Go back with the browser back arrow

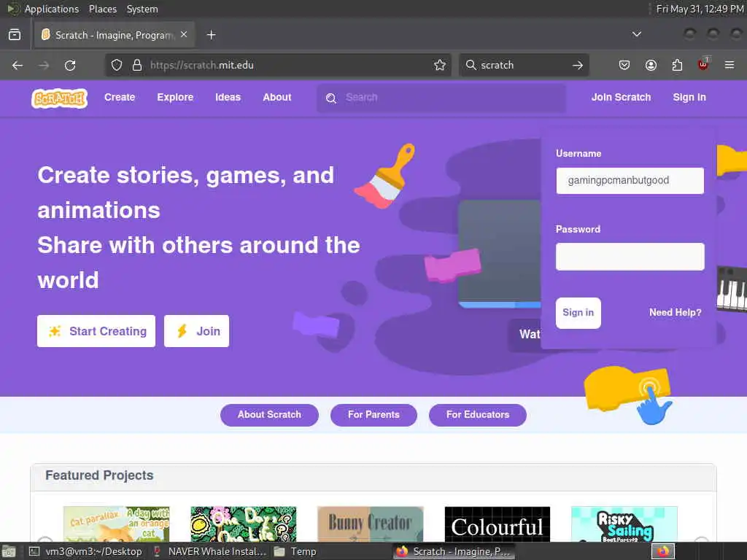click(18, 65)
